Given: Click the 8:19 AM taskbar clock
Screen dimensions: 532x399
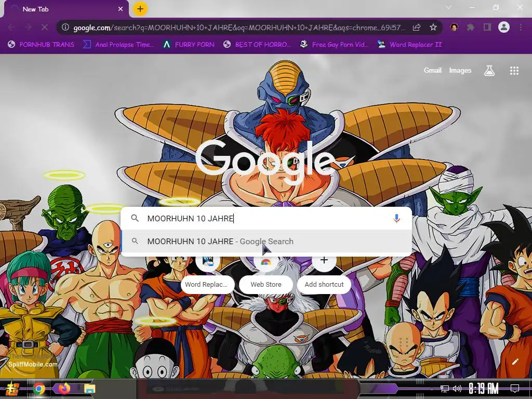Looking at the screenshot, I should [x=484, y=389].
